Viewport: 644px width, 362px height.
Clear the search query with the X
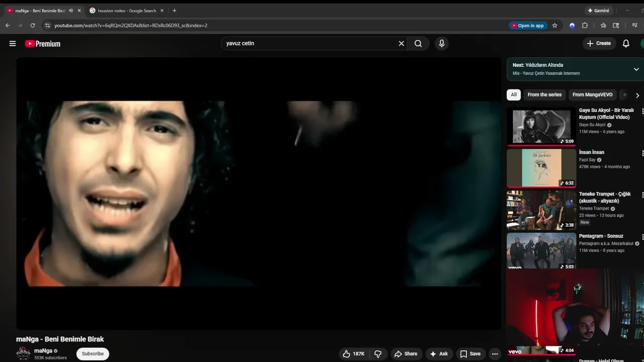(401, 44)
